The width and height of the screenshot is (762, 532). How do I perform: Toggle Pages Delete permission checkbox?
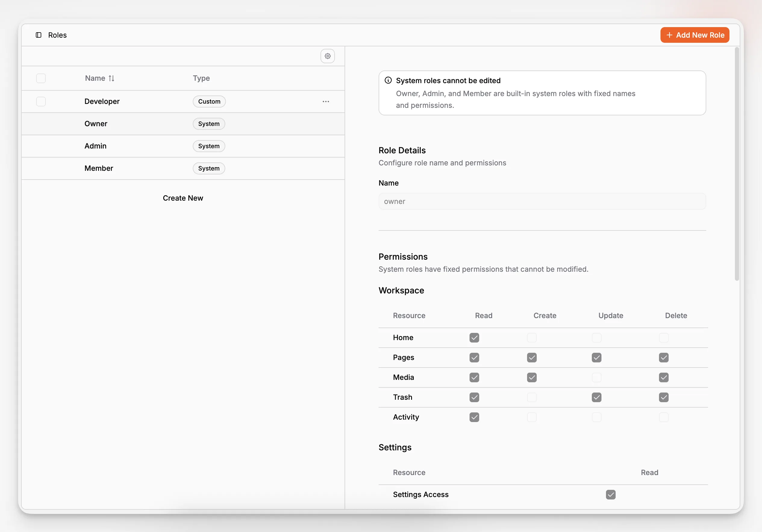coord(664,358)
